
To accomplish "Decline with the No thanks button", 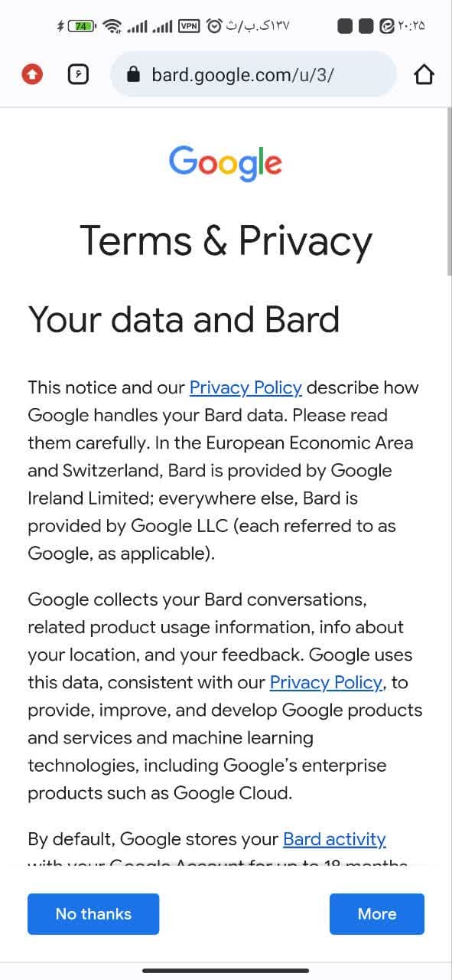I will click(93, 914).
